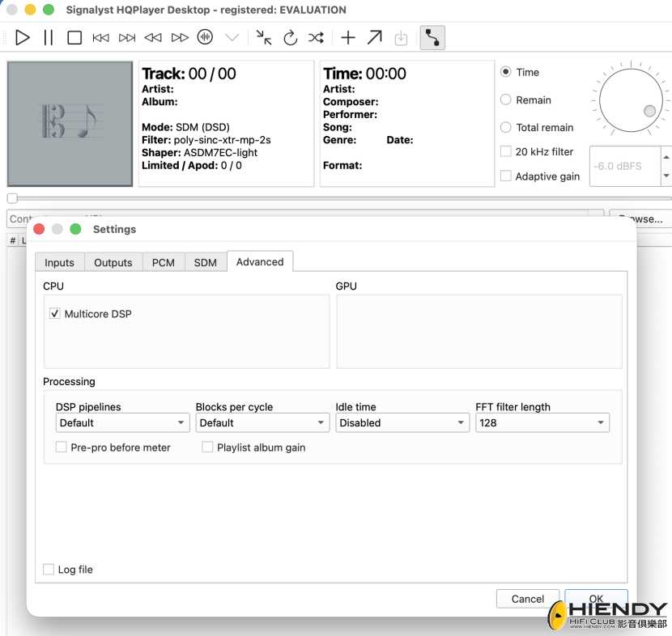
Task: Expand the FFT filter length dropdown
Action: point(542,422)
